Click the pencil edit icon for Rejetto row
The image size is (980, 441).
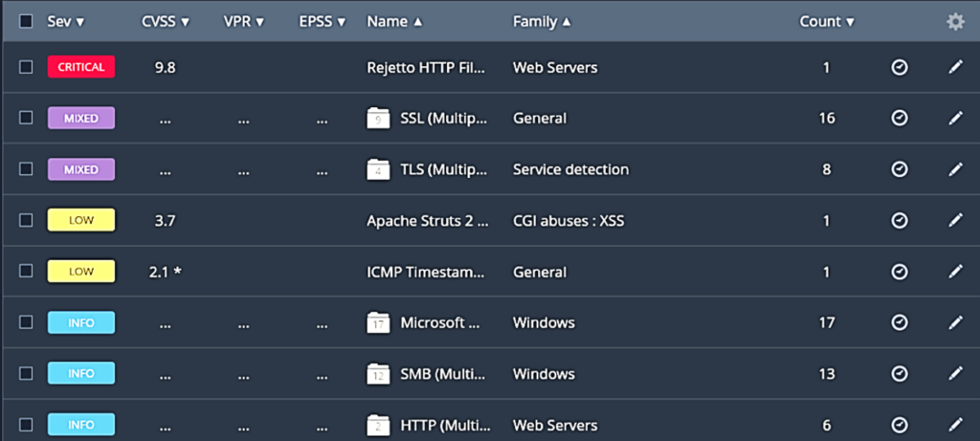click(x=954, y=67)
